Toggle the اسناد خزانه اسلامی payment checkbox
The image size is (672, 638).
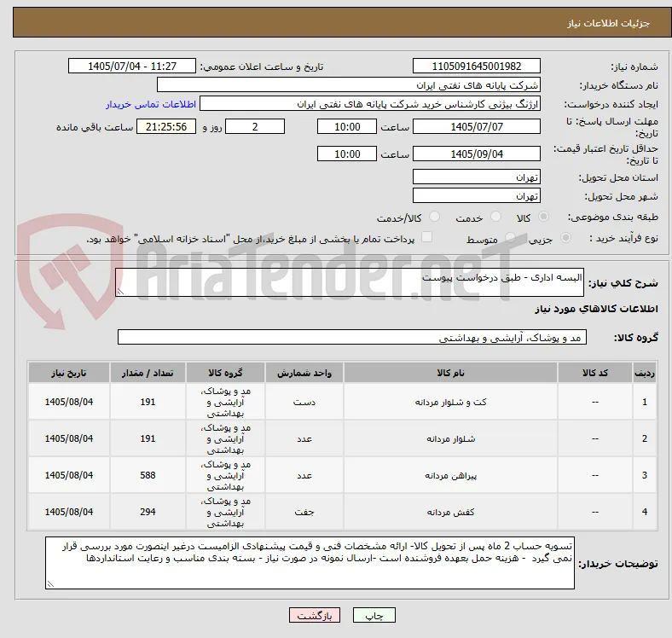[427, 237]
